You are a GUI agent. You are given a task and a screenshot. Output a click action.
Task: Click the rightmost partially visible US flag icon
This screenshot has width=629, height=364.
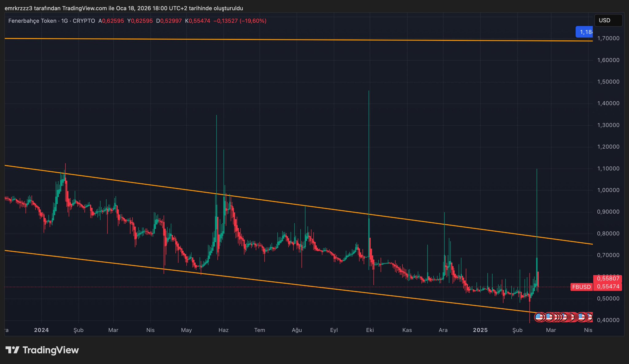(x=590, y=317)
